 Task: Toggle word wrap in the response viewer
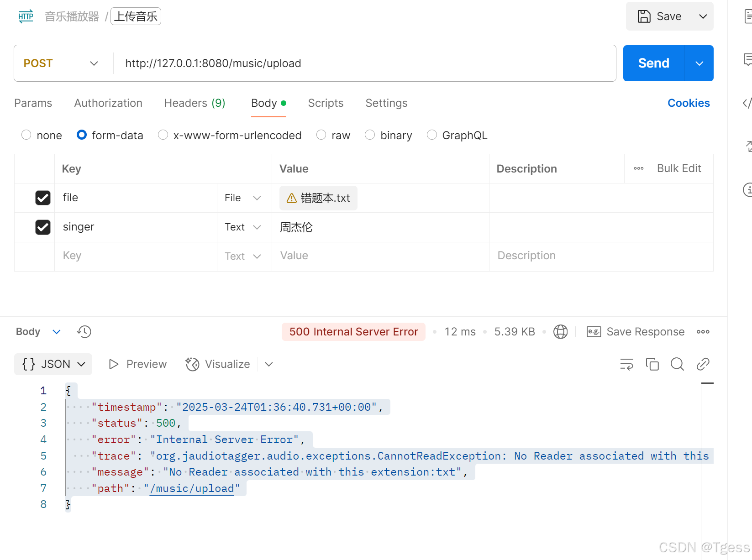pyautogui.click(x=626, y=364)
